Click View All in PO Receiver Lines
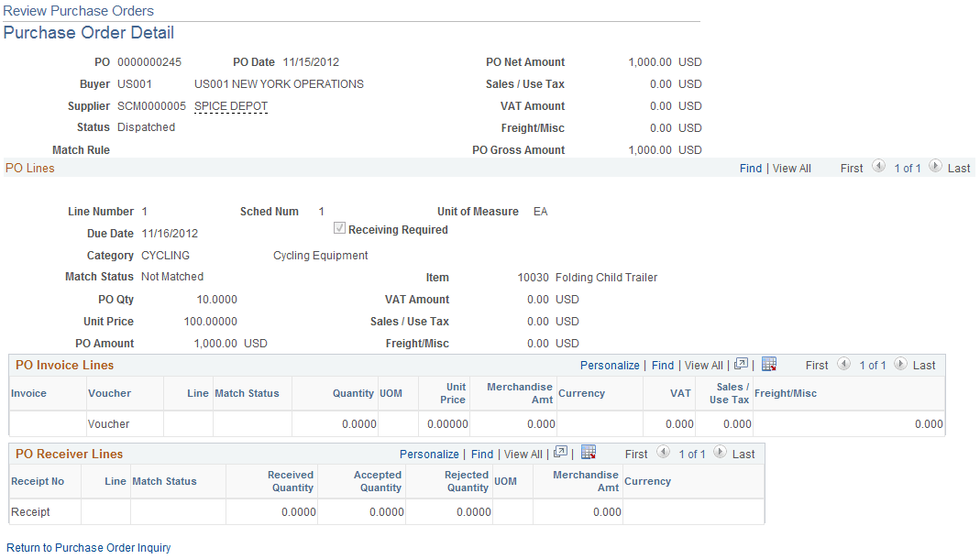 (523, 454)
